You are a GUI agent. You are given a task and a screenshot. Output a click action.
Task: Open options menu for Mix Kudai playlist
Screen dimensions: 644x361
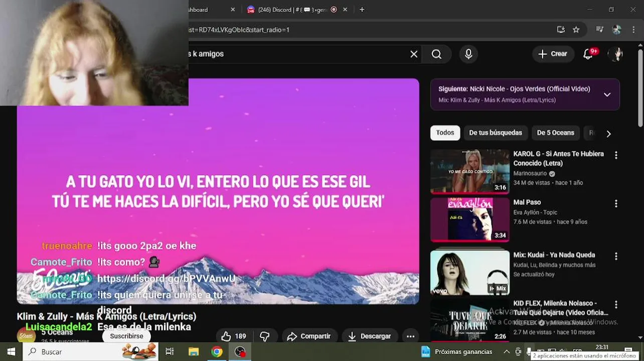coord(616,256)
